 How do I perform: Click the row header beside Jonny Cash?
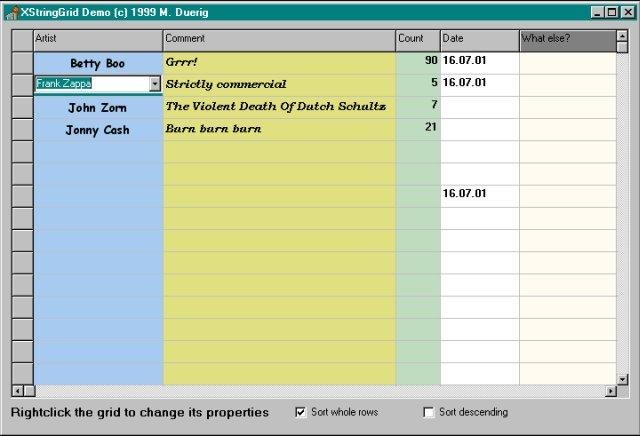tap(22, 130)
